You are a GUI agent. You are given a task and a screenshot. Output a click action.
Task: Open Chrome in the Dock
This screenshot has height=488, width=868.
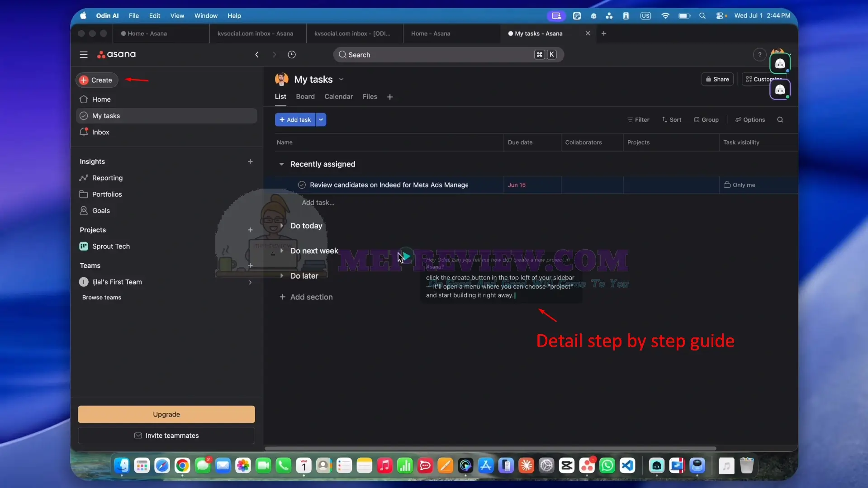coord(182,465)
